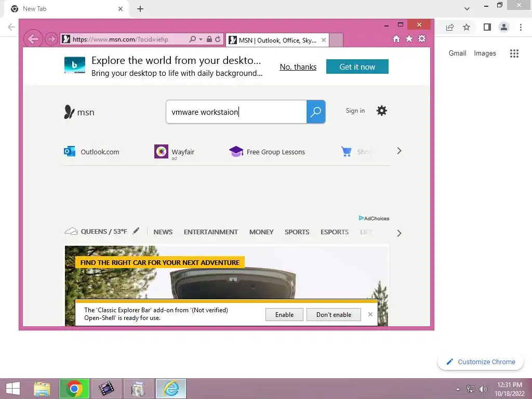The height and width of the screenshot is (399, 532).
Task: Show hidden tray icons
Action: 458,389
